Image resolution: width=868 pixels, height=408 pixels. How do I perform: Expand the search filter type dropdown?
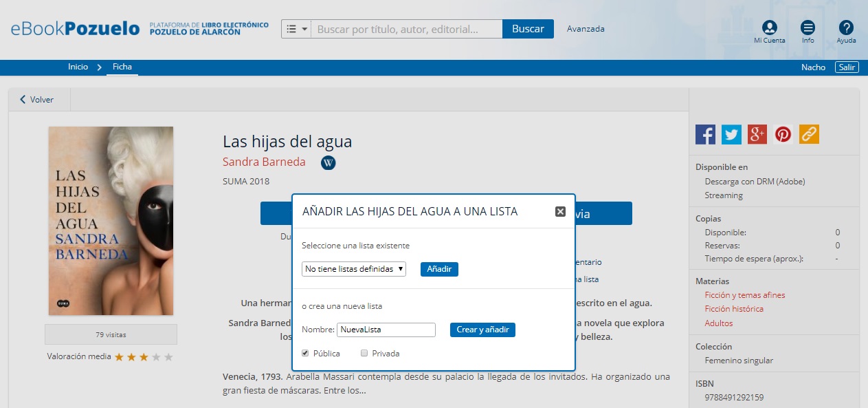(x=296, y=29)
